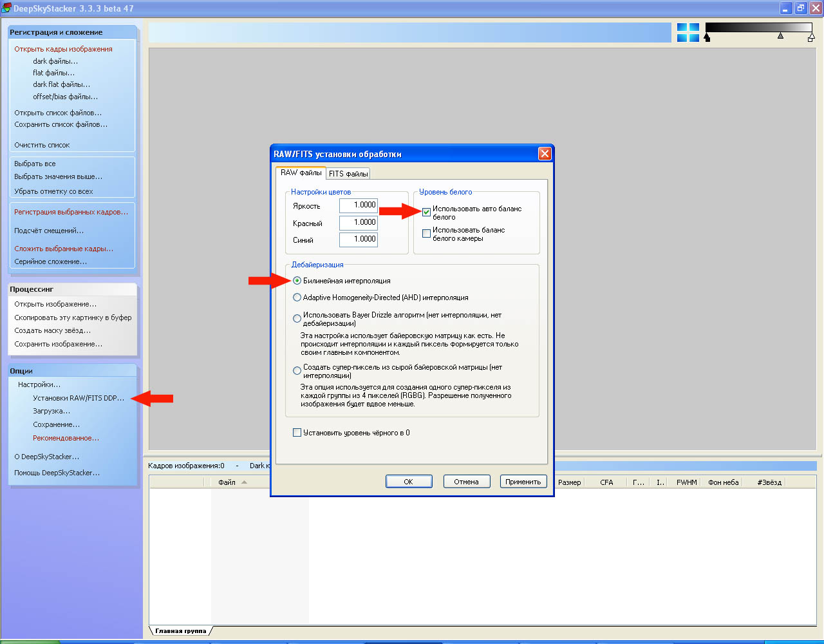Click the DeepSkyStacker title bar app icon
The image size is (824, 644).
point(6,8)
